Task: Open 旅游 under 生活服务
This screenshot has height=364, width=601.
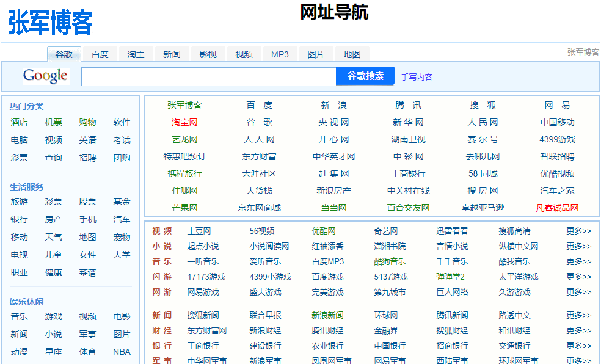Action: pos(19,202)
